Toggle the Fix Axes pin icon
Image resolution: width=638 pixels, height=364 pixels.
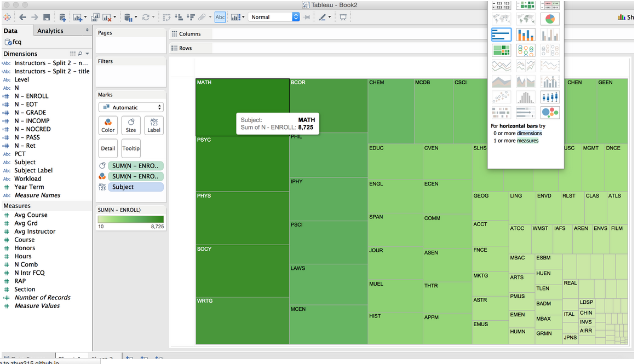coord(306,18)
